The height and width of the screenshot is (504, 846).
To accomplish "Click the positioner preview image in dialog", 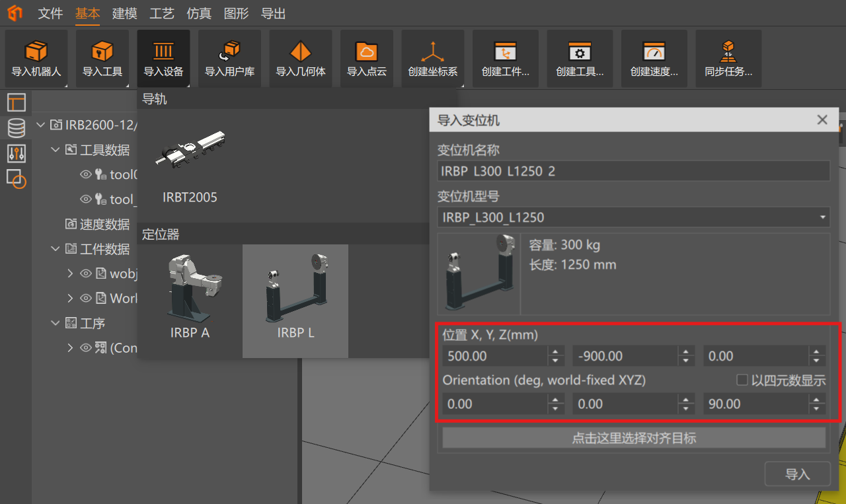I will coord(479,273).
